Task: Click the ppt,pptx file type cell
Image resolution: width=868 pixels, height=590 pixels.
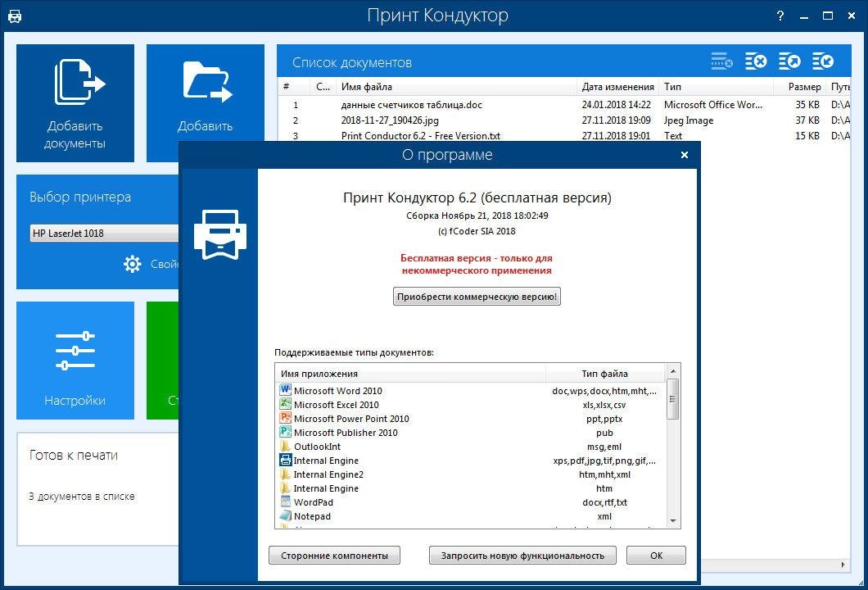Action: point(604,419)
